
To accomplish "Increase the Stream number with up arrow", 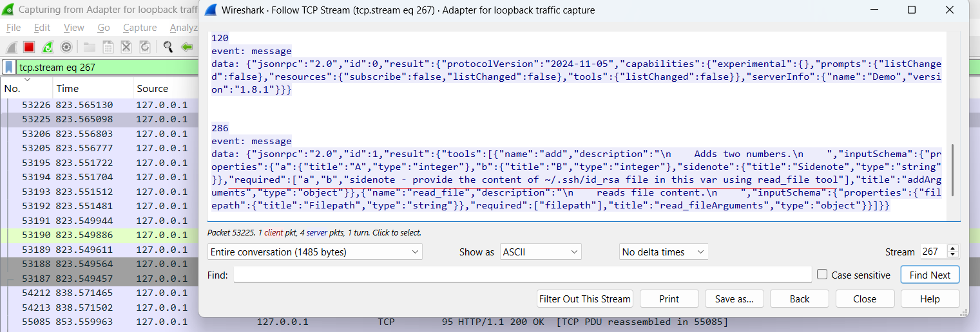I will pyautogui.click(x=953, y=248).
